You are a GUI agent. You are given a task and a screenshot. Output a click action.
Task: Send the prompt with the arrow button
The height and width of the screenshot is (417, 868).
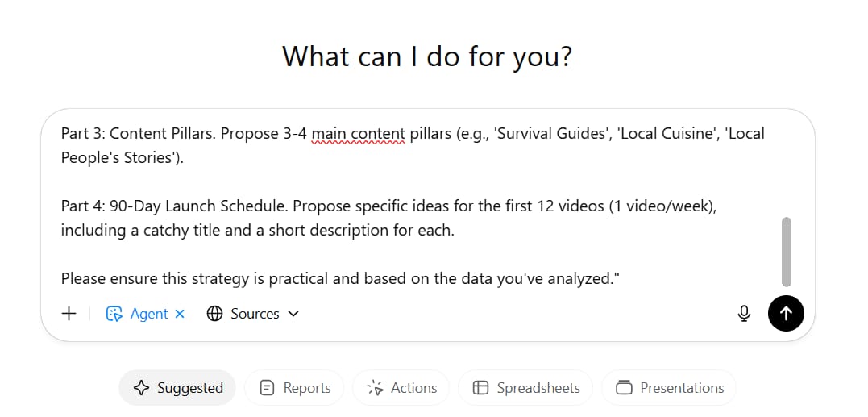786,314
